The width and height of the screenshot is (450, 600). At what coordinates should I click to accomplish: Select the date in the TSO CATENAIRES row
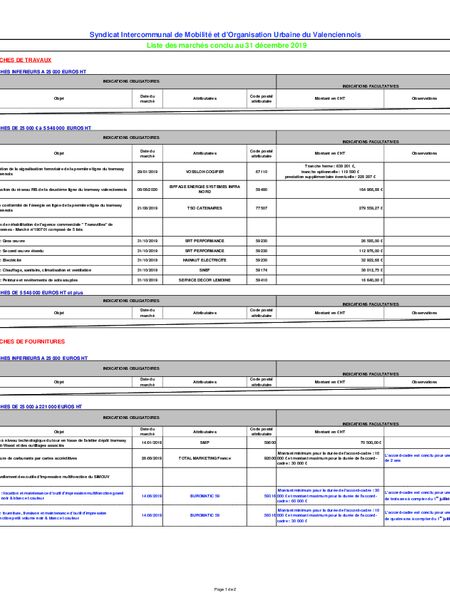[147, 208]
